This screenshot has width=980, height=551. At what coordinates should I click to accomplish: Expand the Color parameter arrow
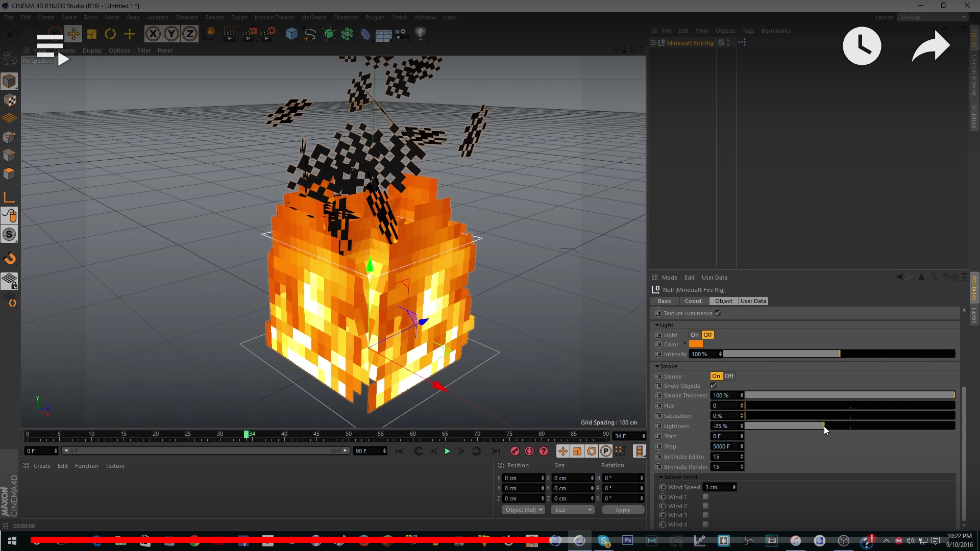(685, 343)
